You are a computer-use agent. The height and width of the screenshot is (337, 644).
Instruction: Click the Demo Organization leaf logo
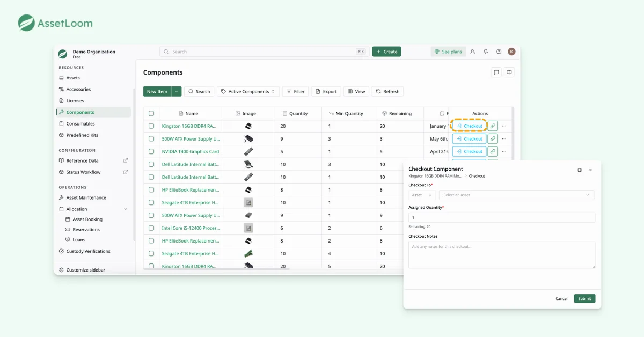(x=63, y=54)
